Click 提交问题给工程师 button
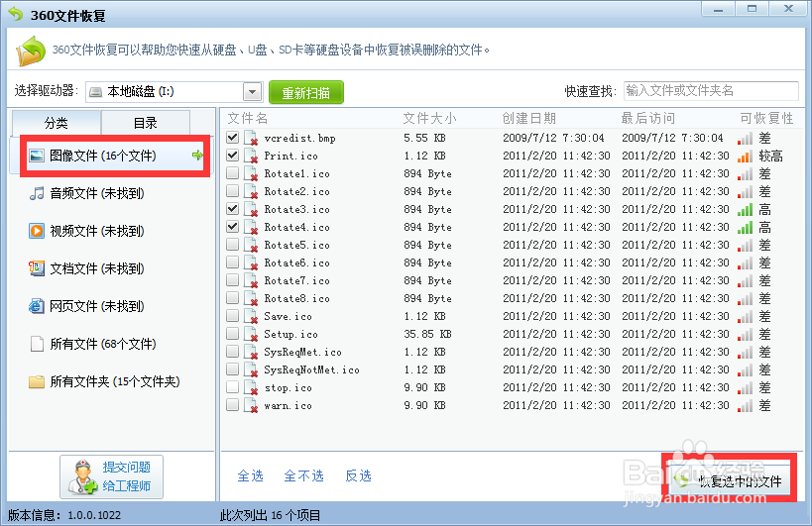The image size is (812, 526). coord(111,476)
